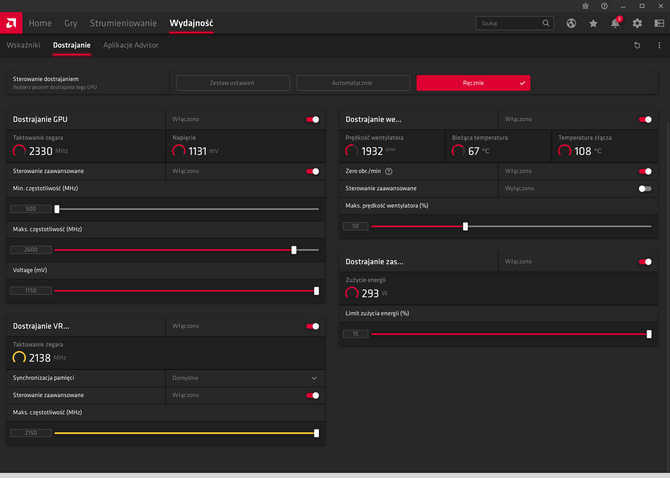670x478 pixels.
Task: Open the Gry tab
Action: pos(71,23)
